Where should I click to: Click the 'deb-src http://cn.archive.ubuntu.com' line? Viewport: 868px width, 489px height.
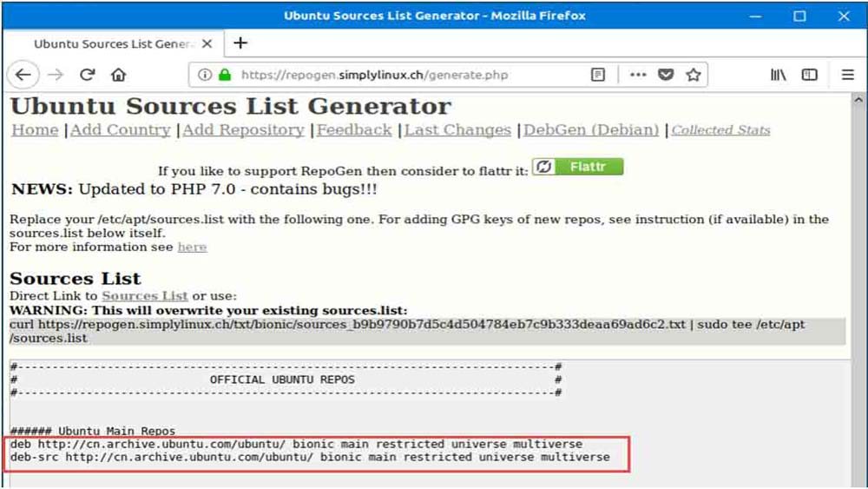(x=310, y=458)
